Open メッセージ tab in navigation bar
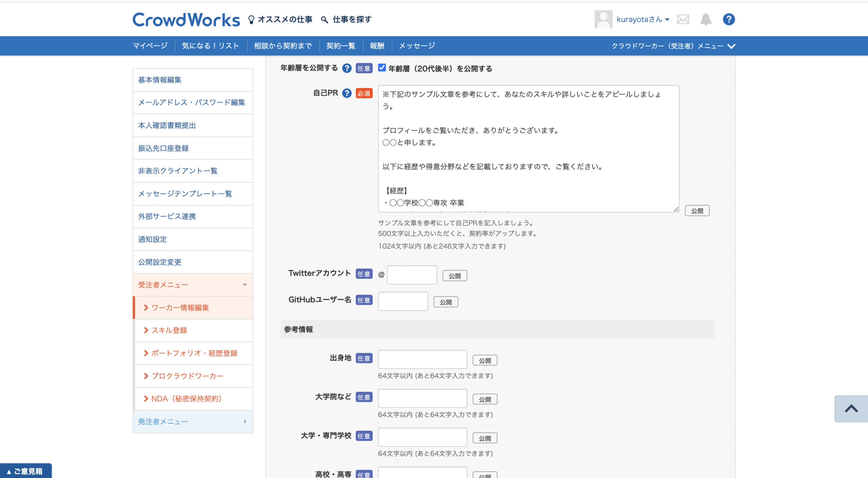Viewport: 868px width, 478px height. tap(417, 46)
